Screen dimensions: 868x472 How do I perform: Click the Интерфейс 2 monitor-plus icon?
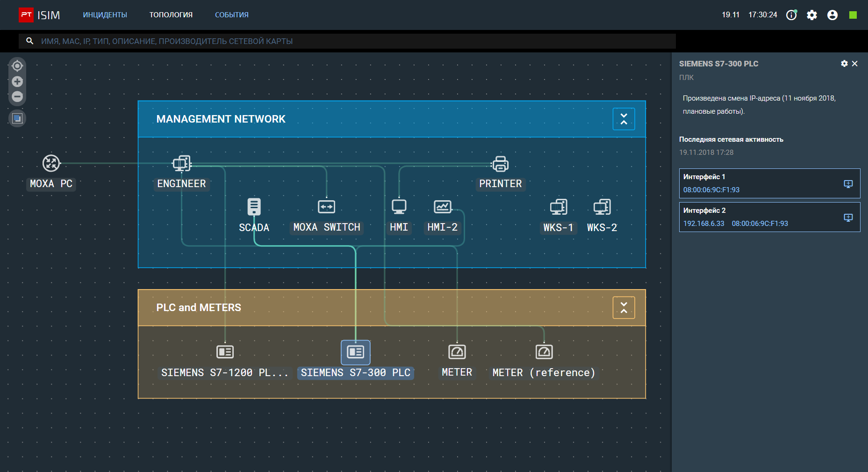(848, 218)
